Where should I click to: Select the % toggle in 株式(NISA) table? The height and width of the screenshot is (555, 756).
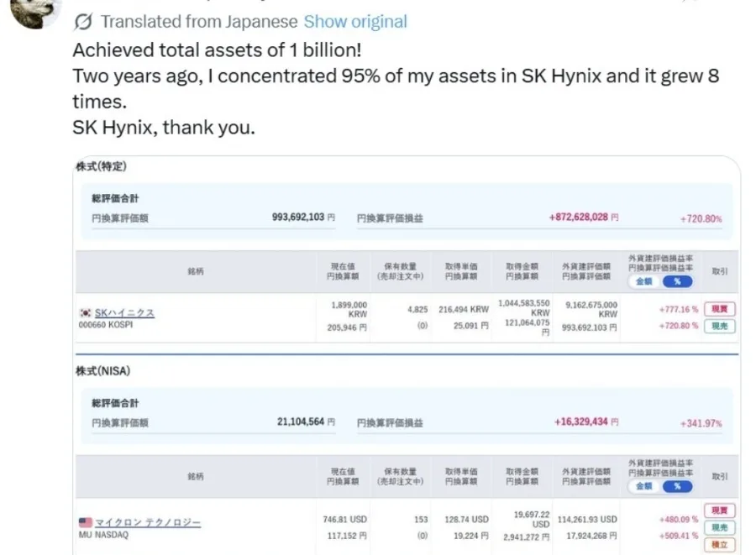click(x=677, y=487)
